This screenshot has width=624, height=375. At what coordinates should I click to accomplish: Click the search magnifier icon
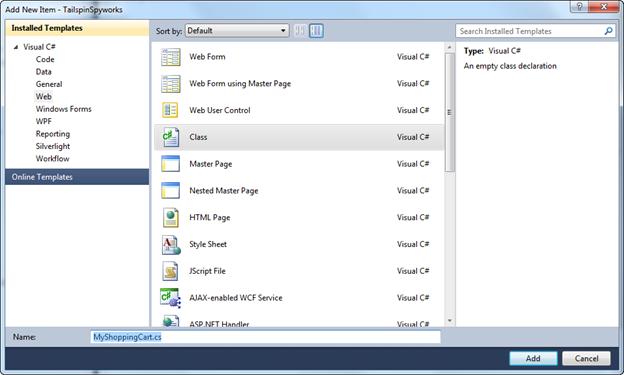click(x=608, y=31)
